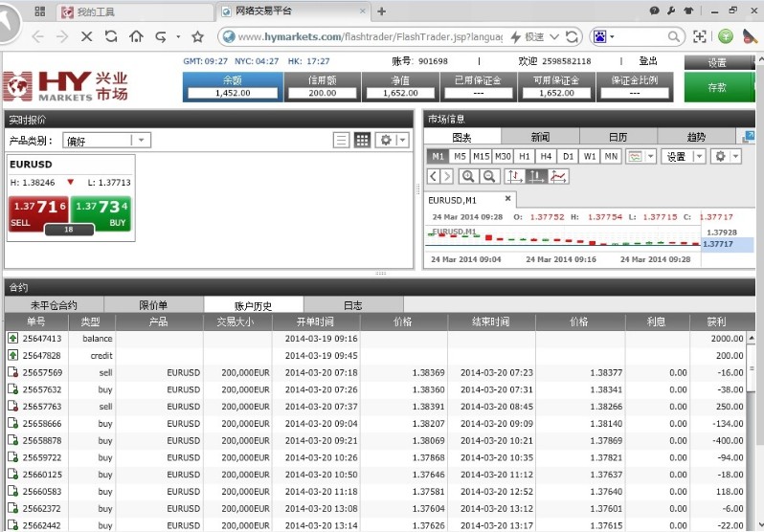Move the chart forward with right arrow
Viewport: 764px width, 532px height.
pos(447,176)
